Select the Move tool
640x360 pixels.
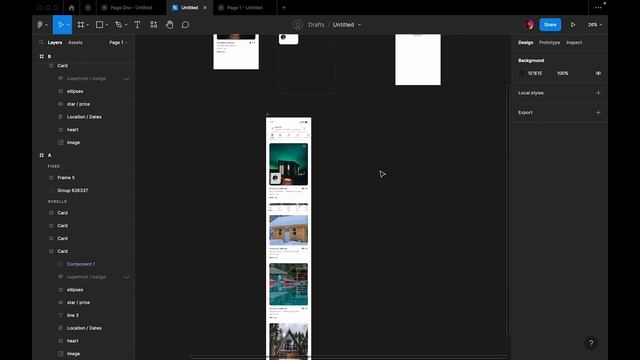[x=60, y=25]
